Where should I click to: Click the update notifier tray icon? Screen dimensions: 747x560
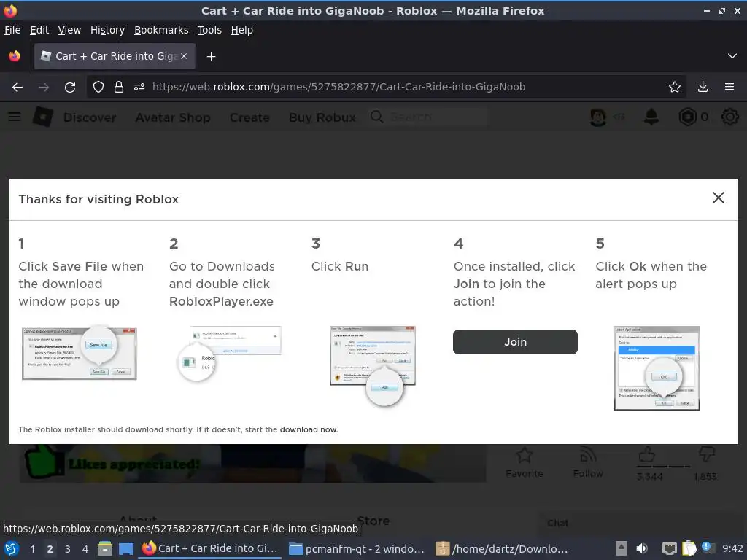click(x=708, y=548)
